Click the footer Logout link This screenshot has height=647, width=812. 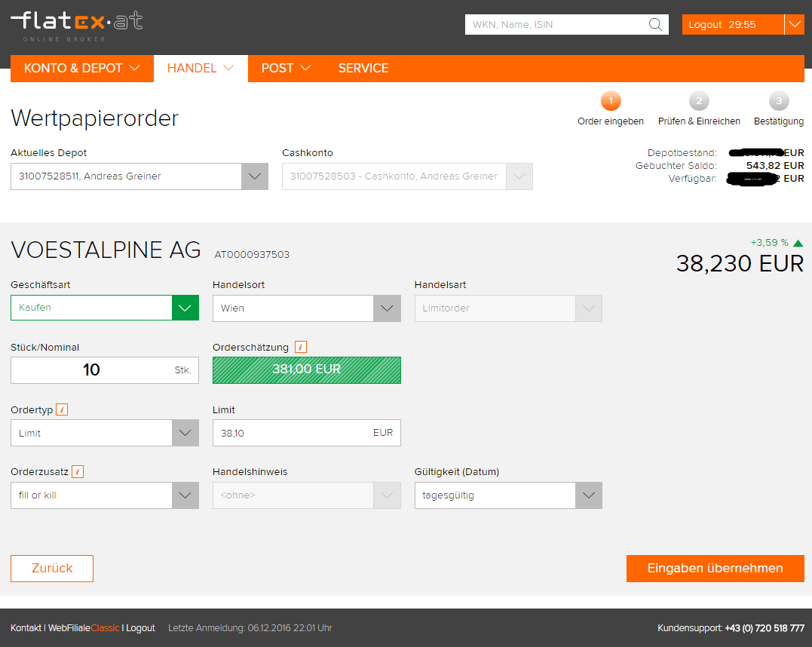coord(140,628)
